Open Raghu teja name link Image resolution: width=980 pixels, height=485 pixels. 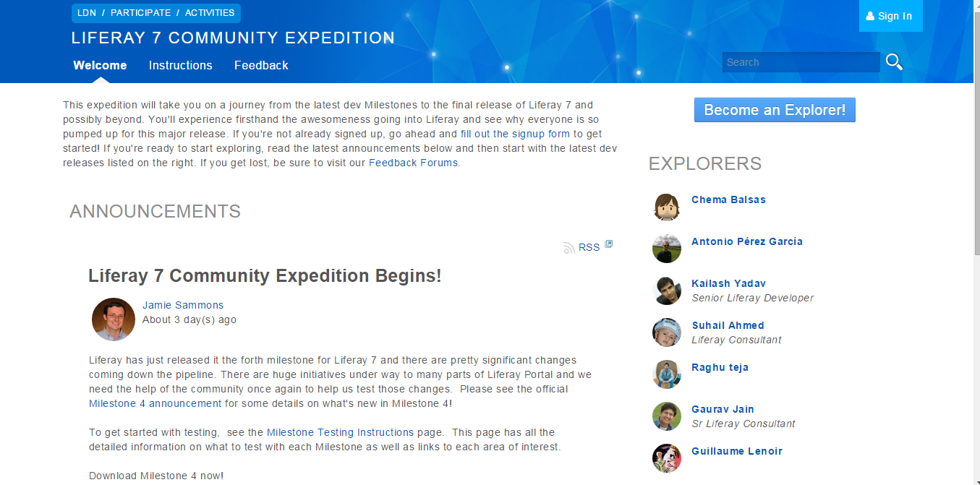point(720,367)
